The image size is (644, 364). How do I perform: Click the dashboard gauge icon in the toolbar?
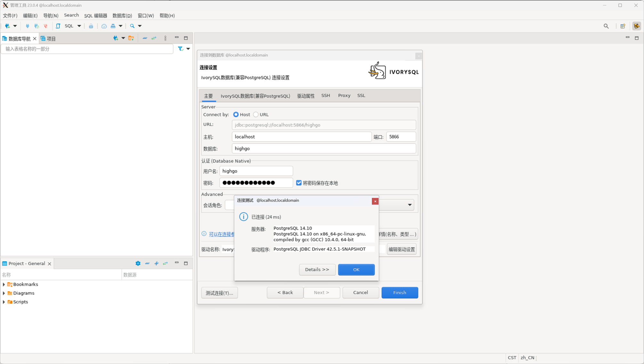tap(104, 26)
